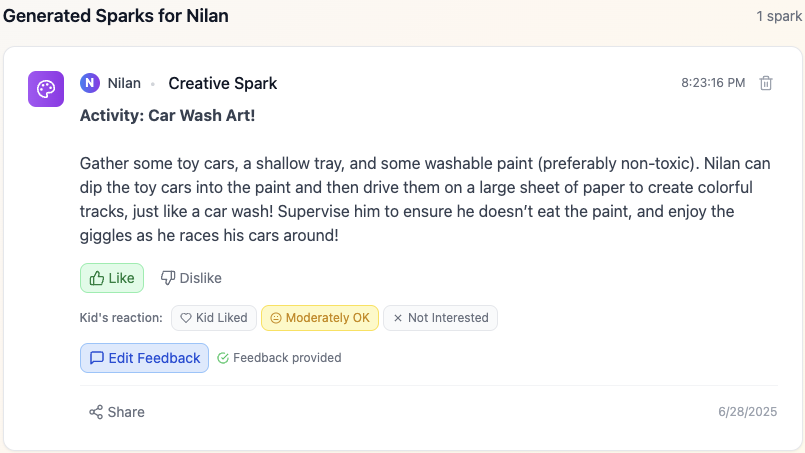Click the speech bubble icon on Edit Feedback
805x453 pixels.
click(97, 358)
